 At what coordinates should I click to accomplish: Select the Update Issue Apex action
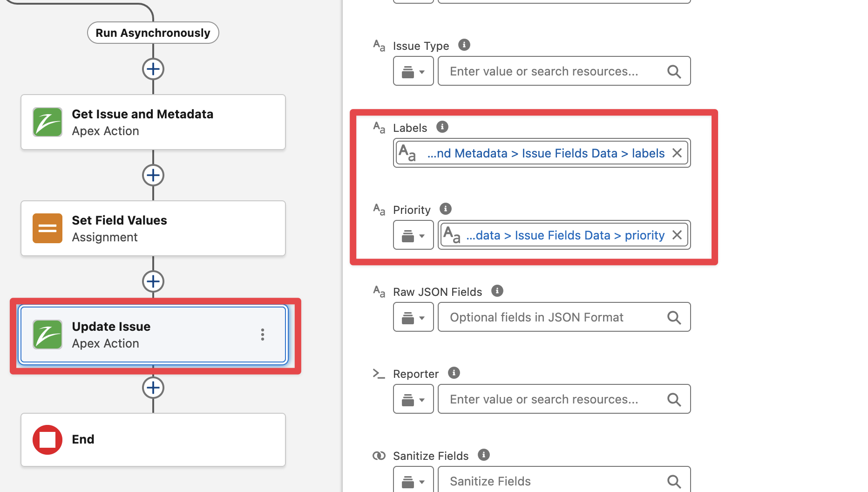pos(153,335)
